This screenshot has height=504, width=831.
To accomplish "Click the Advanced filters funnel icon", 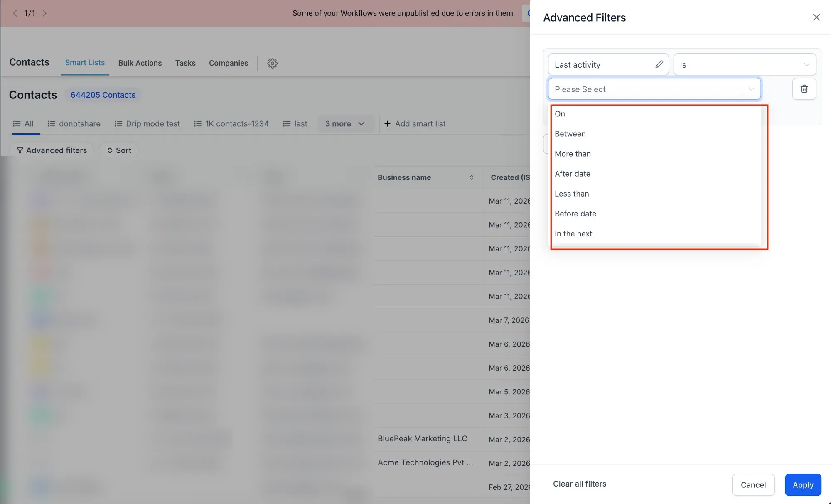I will (20, 150).
